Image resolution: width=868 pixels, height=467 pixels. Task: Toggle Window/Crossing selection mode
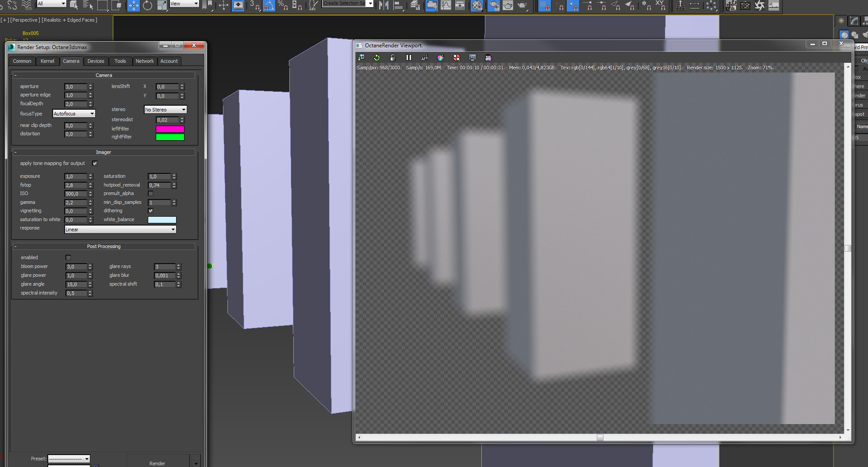point(117,5)
